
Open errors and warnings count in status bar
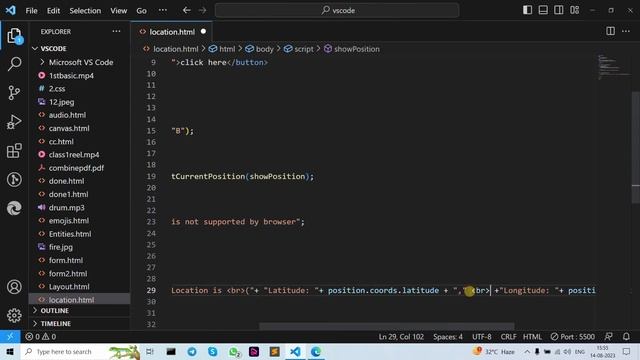click(x=40, y=337)
